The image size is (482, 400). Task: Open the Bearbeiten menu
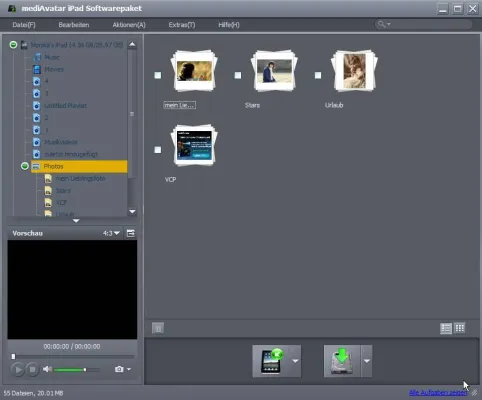point(74,25)
